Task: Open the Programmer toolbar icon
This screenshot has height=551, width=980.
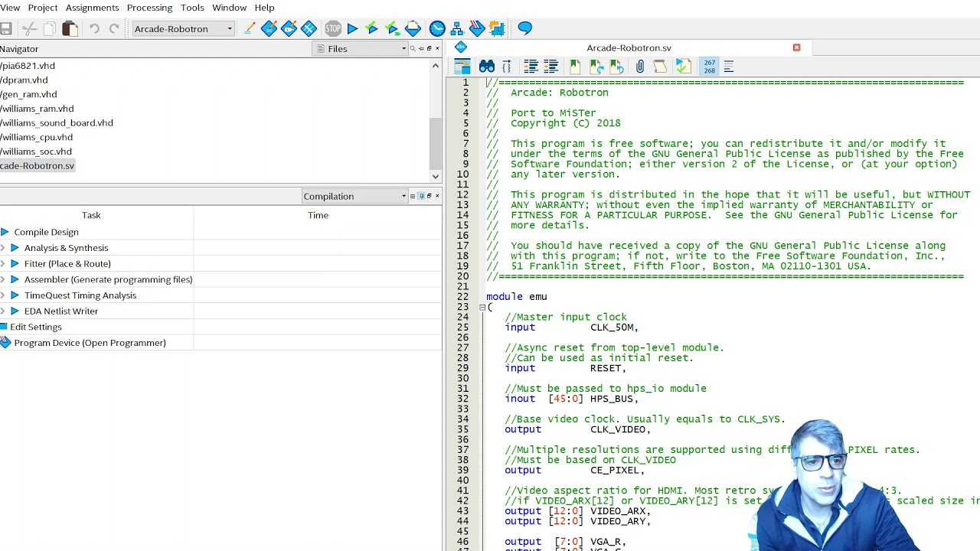Action: coord(477,29)
